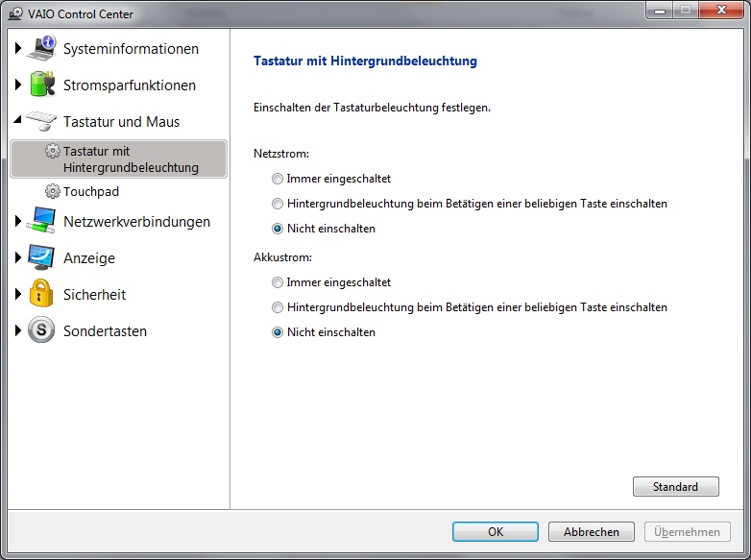Click the VAIO Control Center title bar icon
751x560 pixels.
(15, 13)
